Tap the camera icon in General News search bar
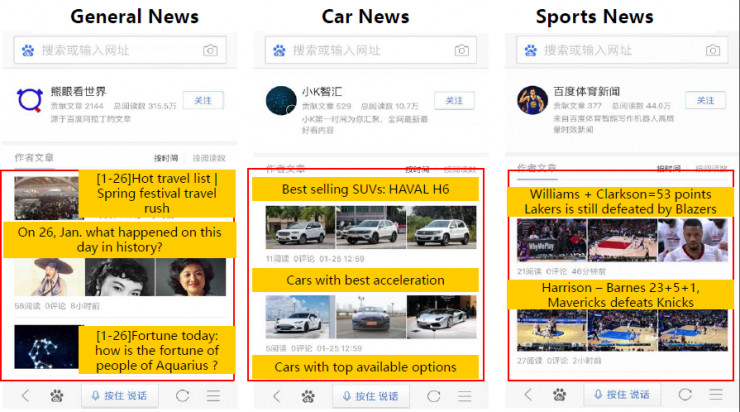Screen dimensions: 740x412 coord(210,50)
